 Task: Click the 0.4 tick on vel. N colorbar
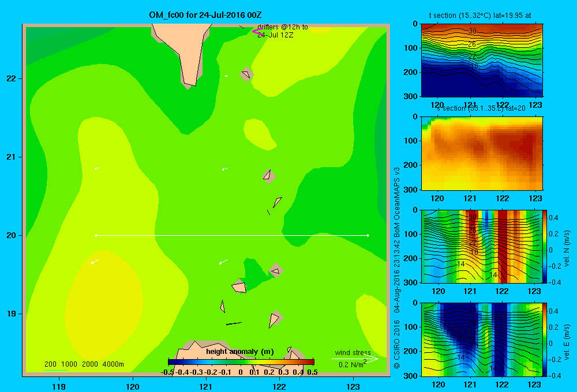[553, 218]
